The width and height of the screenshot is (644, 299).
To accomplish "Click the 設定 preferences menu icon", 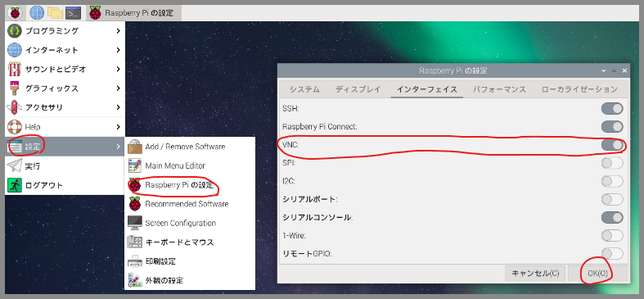I will [x=16, y=147].
